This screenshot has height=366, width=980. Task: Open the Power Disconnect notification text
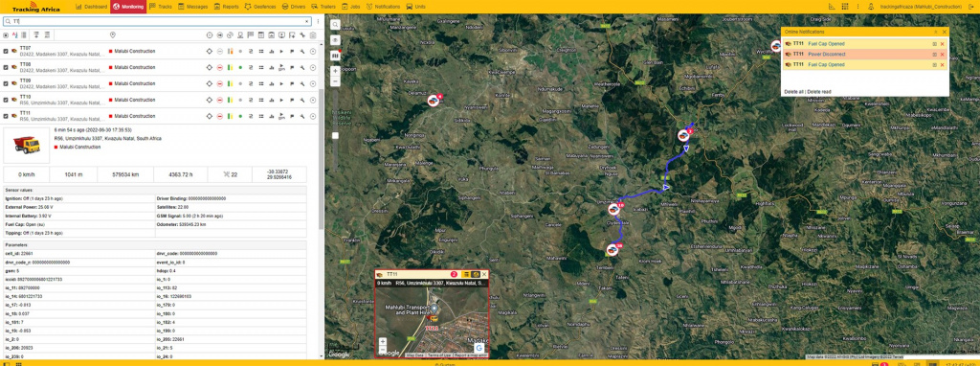827,55
